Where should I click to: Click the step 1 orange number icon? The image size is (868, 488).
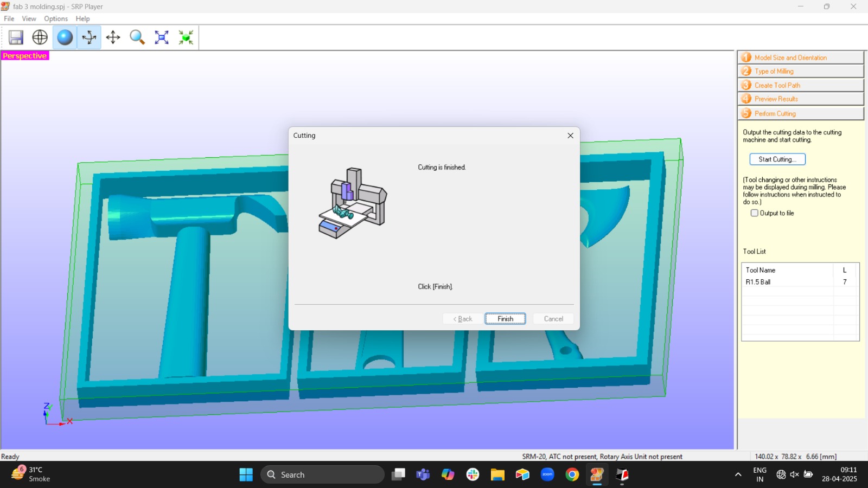click(746, 57)
